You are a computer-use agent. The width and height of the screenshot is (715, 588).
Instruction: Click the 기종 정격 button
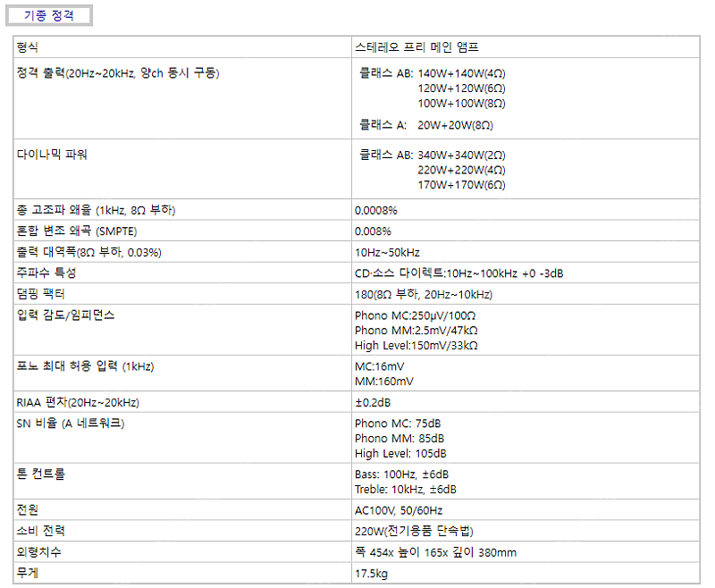coord(49,15)
